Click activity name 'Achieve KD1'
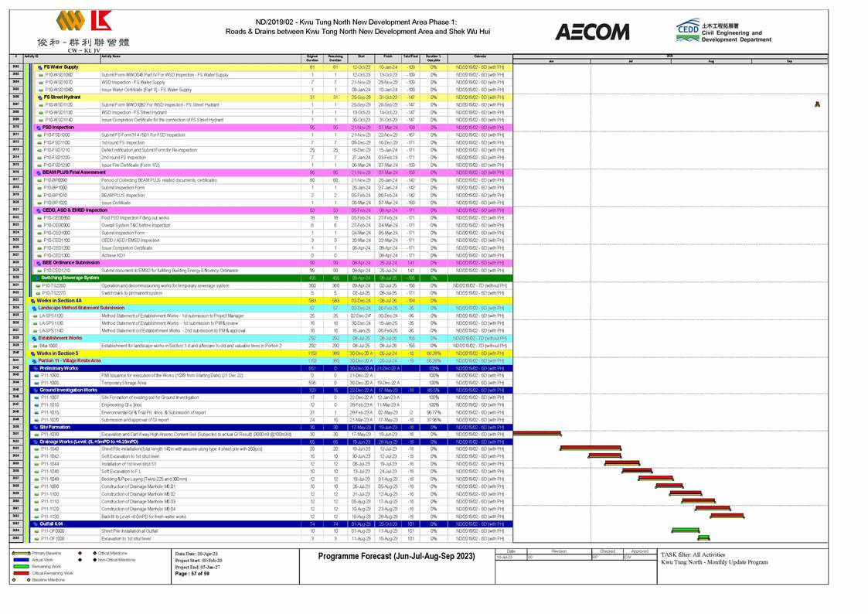This screenshot has width=868, height=614. click(114, 255)
